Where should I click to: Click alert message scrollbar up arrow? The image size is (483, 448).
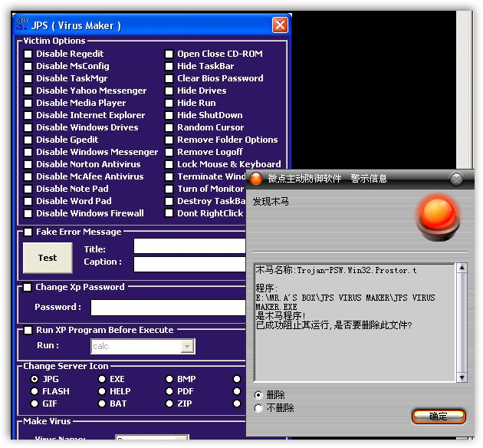[x=462, y=268]
